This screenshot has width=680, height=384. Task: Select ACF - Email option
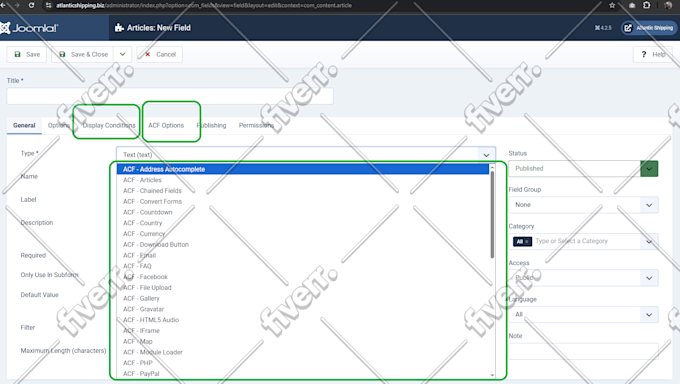(x=303, y=255)
